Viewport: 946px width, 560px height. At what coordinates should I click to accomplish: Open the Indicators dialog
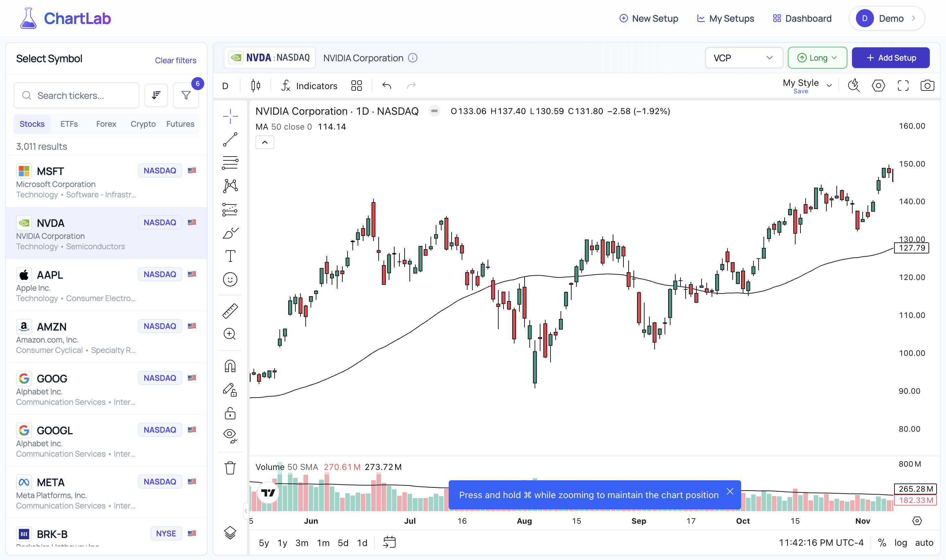point(309,86)
